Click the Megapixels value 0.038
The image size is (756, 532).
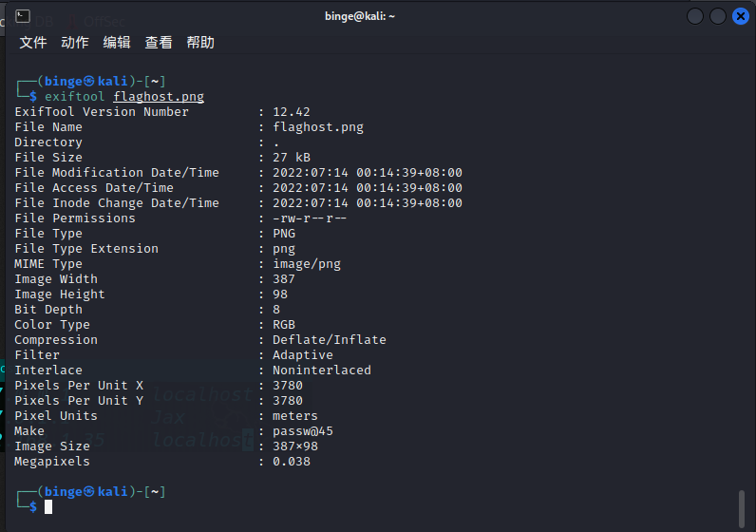pos(292,462)
